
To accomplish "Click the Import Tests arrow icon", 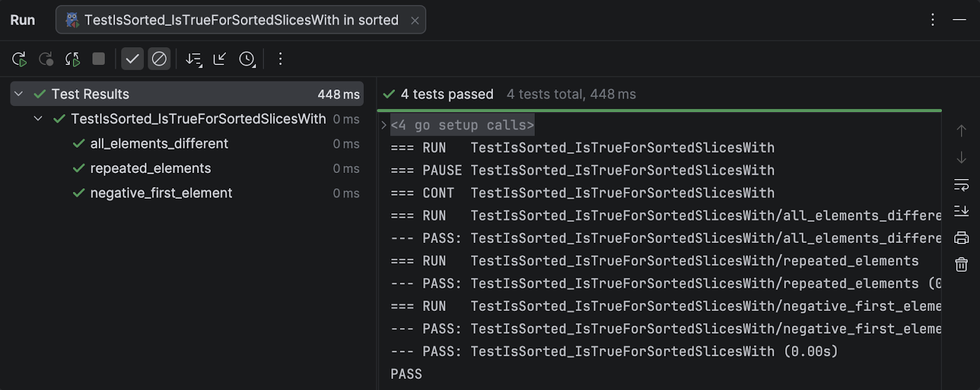I will [220, 59].
